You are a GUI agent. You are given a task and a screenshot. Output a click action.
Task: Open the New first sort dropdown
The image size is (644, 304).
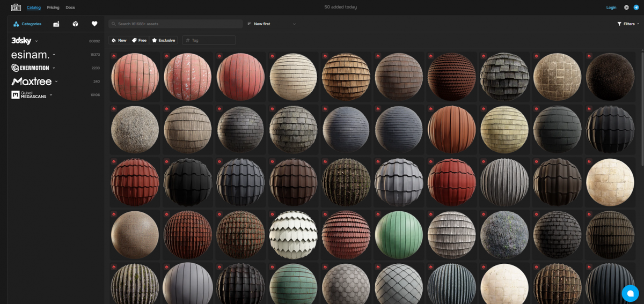[272, 24]
